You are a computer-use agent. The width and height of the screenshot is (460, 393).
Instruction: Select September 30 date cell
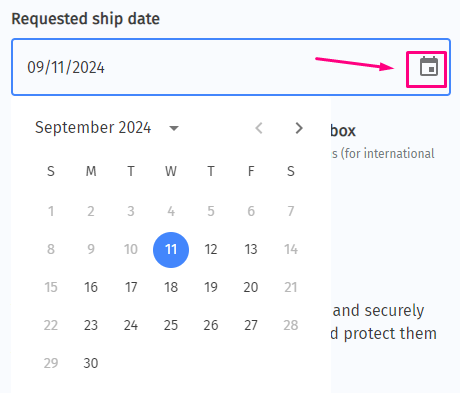tap(91, 363)
